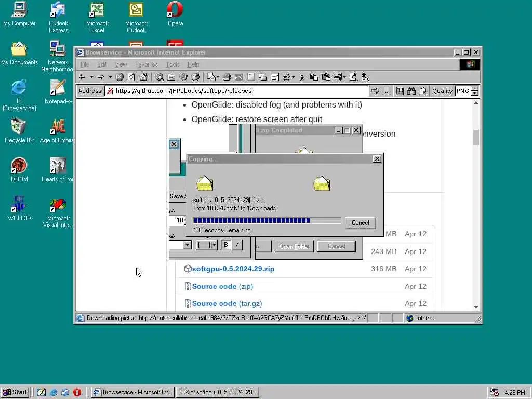Select the WOLF3D desktop icon

[19, 209]
